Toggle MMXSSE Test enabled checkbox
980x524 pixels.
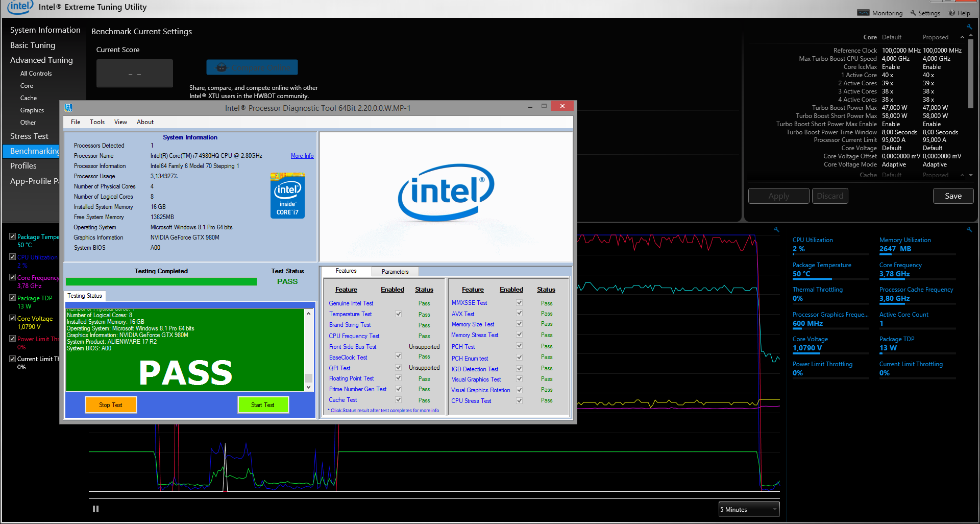pyautogui.click(x=519, y=302)
